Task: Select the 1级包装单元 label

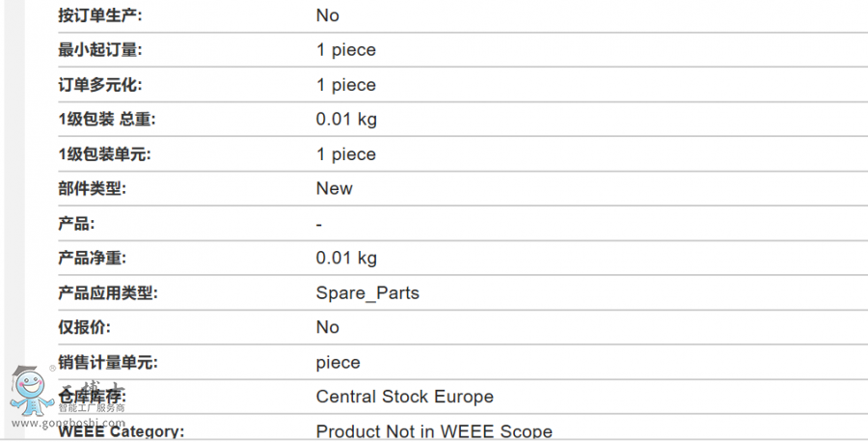Action: (104, 154)
